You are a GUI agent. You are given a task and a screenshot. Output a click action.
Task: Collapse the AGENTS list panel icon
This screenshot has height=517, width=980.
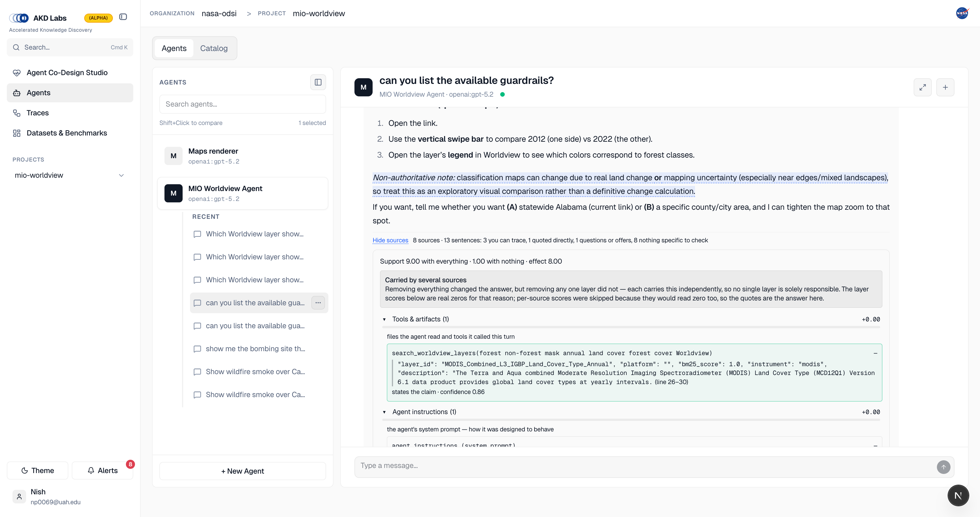click(318, 82)
